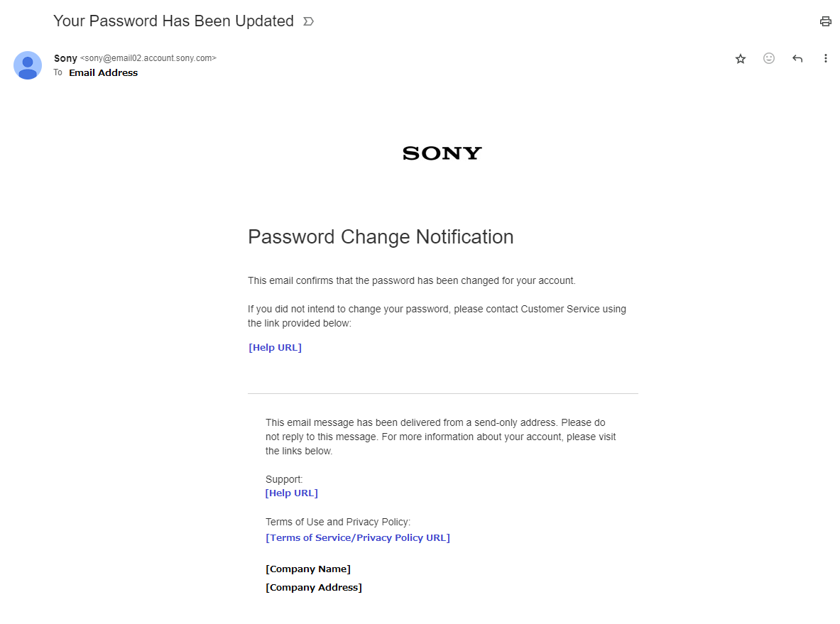Add an emoji reaction to the email

[769, 59]
